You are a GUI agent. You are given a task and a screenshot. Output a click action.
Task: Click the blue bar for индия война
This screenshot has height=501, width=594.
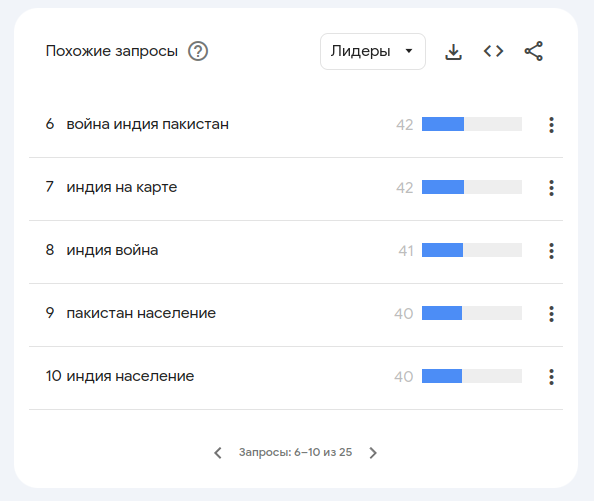[442, 250]
